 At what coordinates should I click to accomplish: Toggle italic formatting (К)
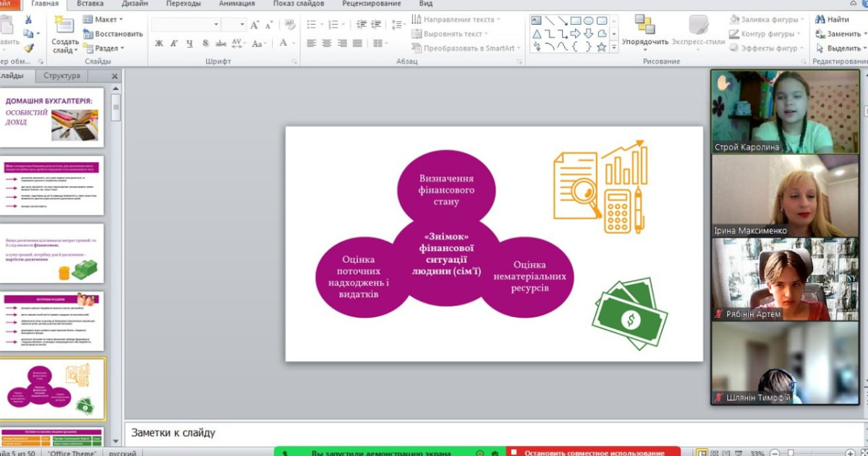click(x=174, y=43)
